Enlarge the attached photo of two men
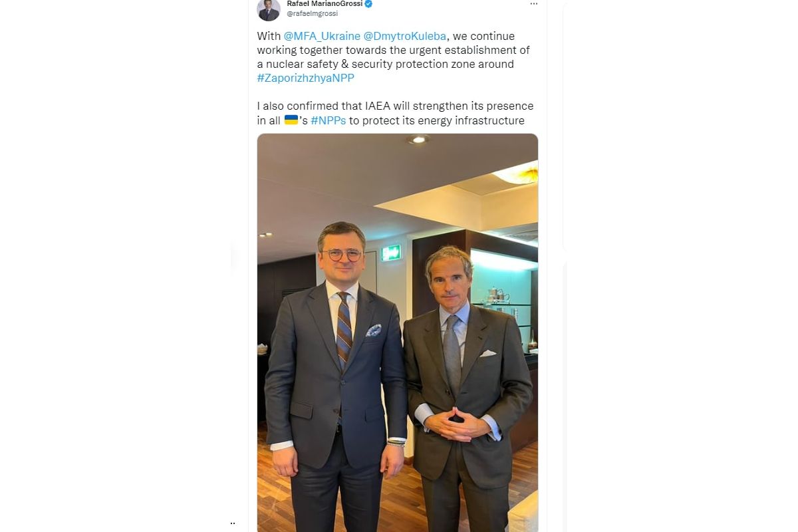 pyautogui.click(x=398, y=332)
